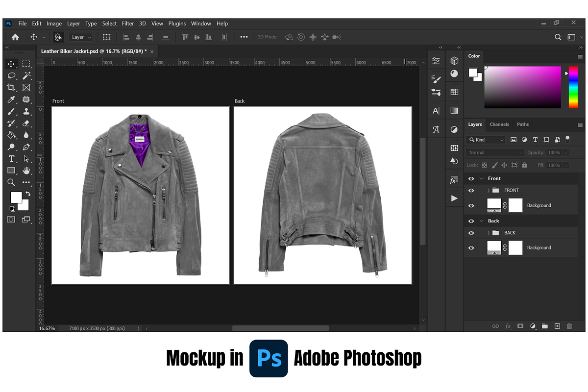Open the Fill slider dropdown arrow
The height and width of the screenshot is (392, 588).
coord(566,165)
